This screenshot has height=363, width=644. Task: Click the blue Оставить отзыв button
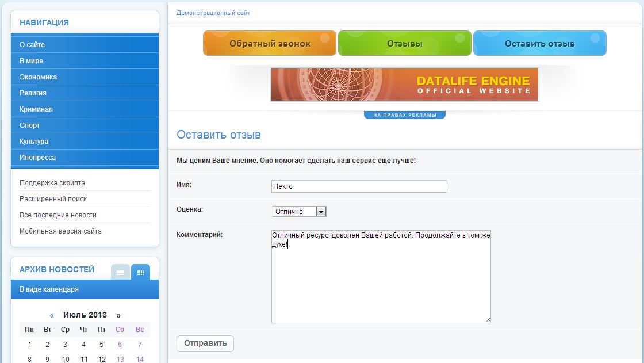539,44
